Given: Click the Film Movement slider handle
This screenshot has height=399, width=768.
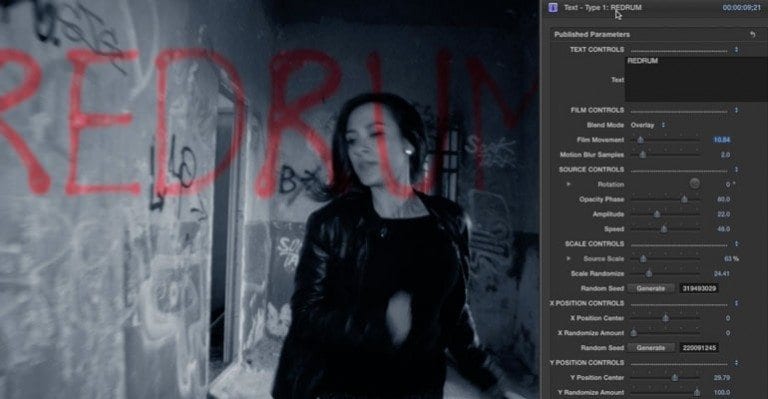Looking at the screenshot, I should point(640,140).
